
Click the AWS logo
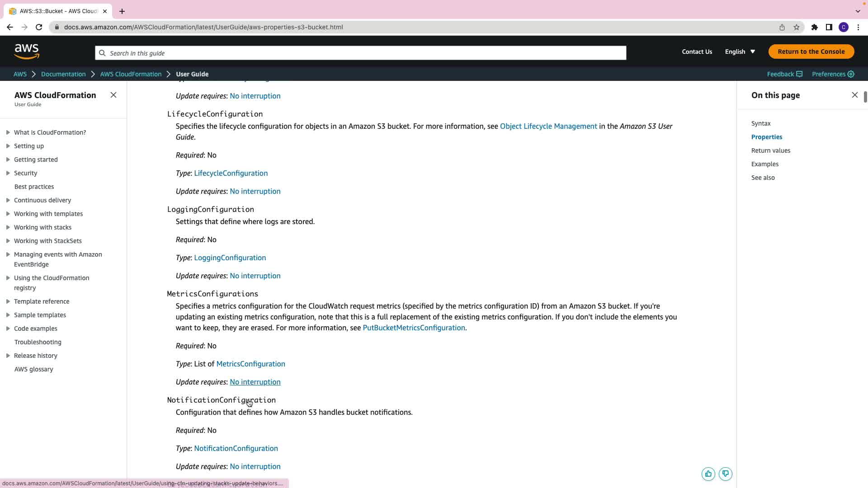click(x=27, y=52)
